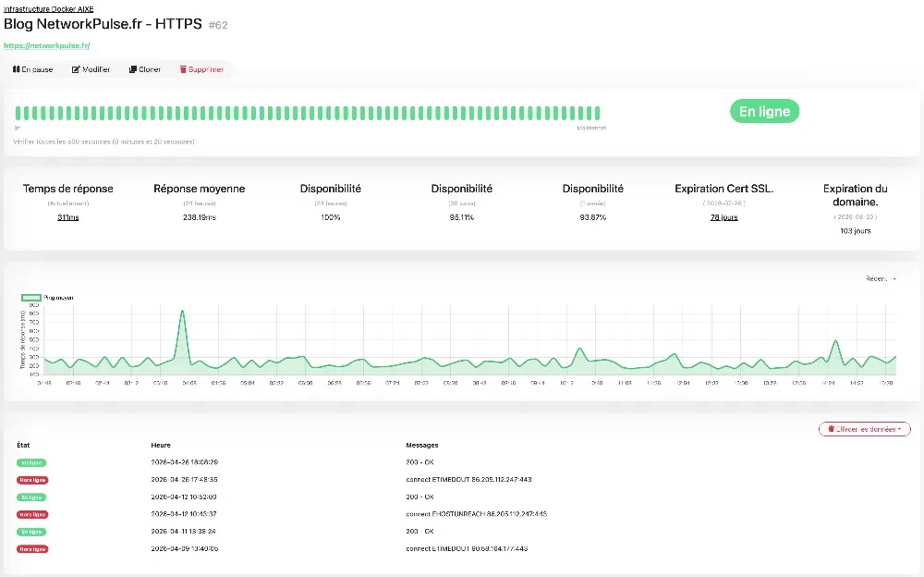Click the last heartbeat bar near Maintenant
The image size is (924, 577).
597,113
